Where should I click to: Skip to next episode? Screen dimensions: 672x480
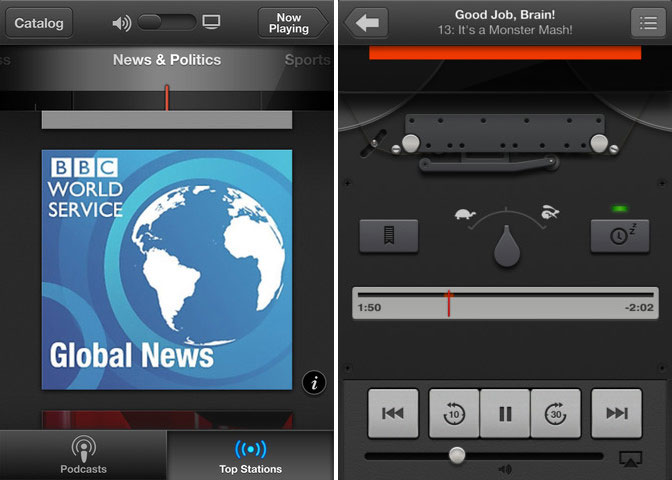coord(617,413)
